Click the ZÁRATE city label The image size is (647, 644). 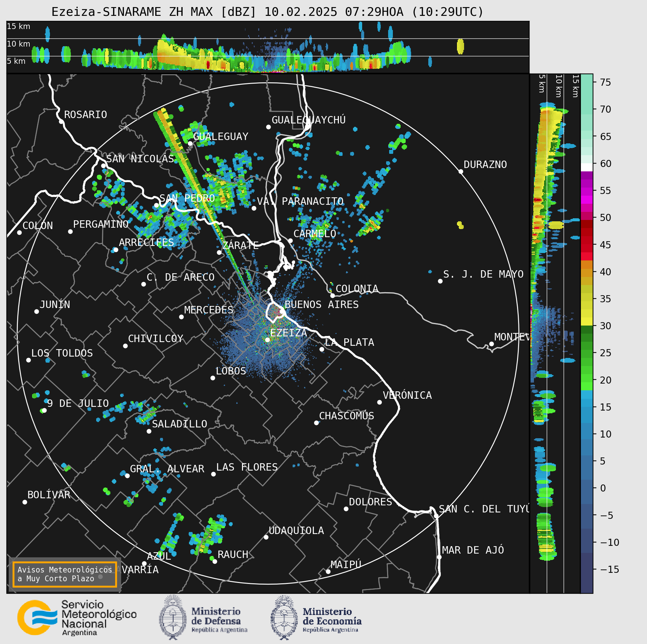(x=240, y=245)
